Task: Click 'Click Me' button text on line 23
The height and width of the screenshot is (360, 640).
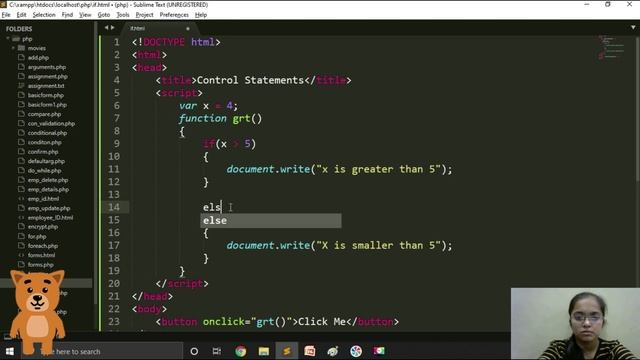Action: pyautogui.click(x=322, y=322)
